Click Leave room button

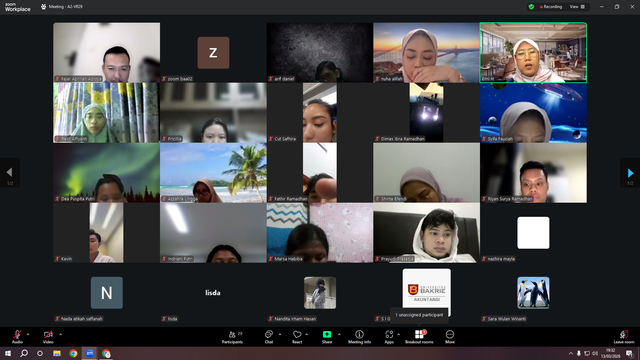[x=624, y=337]
